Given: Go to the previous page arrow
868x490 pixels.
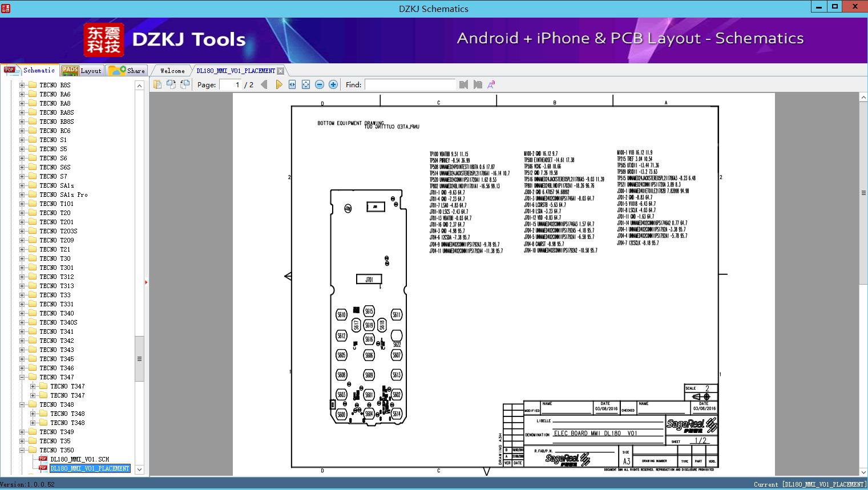Looking at the screenshot, I should click(264, 84).
